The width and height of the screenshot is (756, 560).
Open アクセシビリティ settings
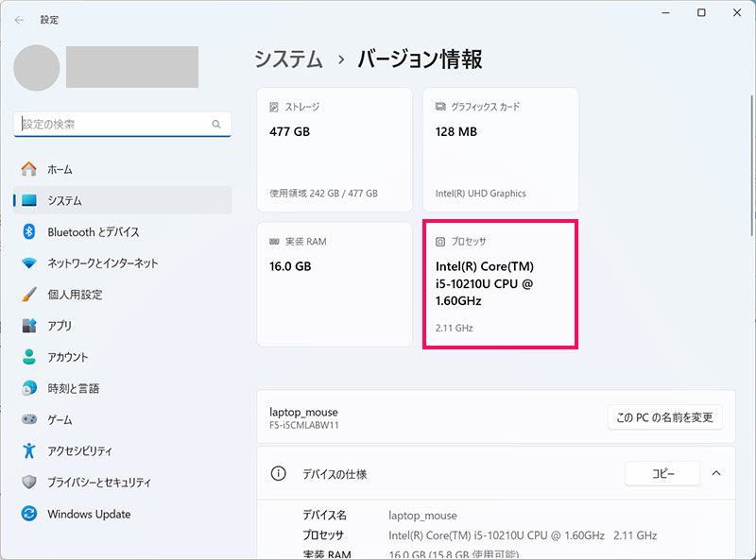pos(123,450)
